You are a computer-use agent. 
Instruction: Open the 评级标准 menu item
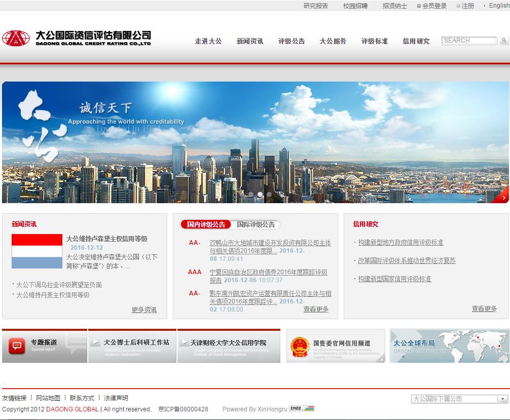375,41
